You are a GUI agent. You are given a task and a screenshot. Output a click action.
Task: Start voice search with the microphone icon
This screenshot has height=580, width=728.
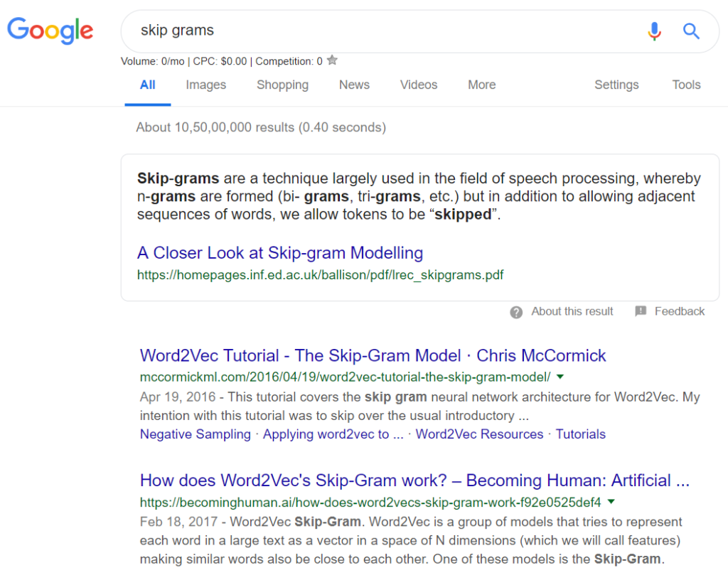click(654, 31)
